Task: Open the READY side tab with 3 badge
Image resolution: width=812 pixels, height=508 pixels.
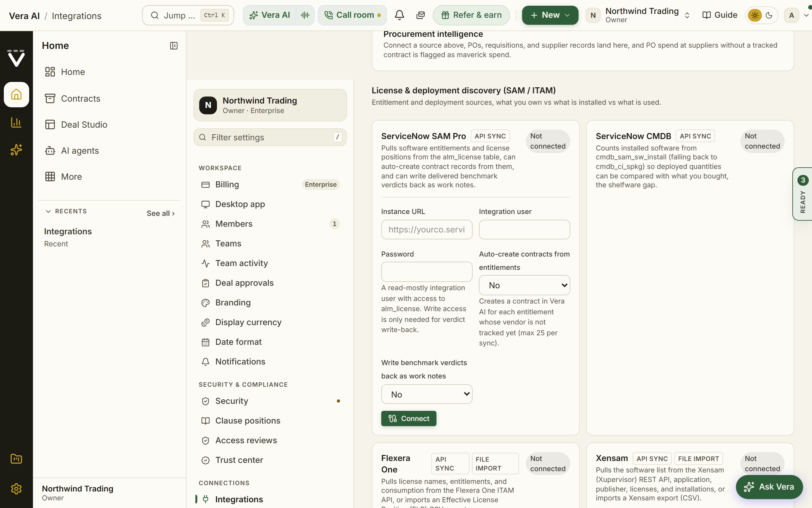Action: [802, 194]
